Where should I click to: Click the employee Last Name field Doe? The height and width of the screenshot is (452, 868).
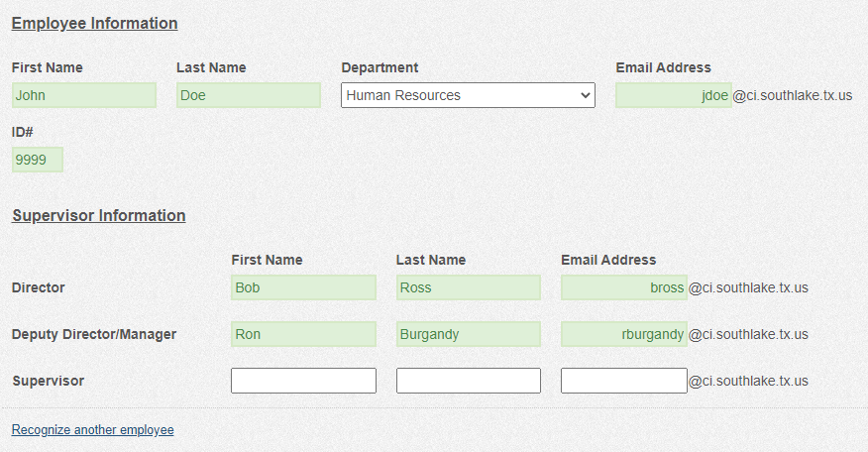249,95
